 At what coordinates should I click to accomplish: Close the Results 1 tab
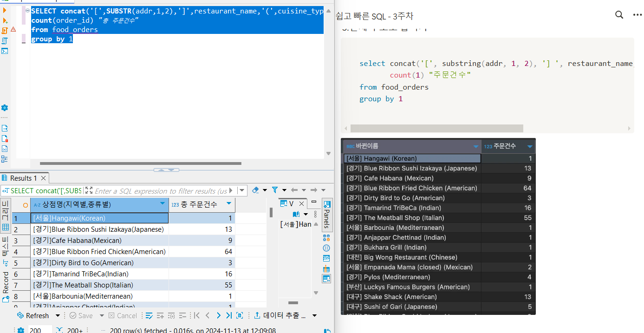(44, 178)
